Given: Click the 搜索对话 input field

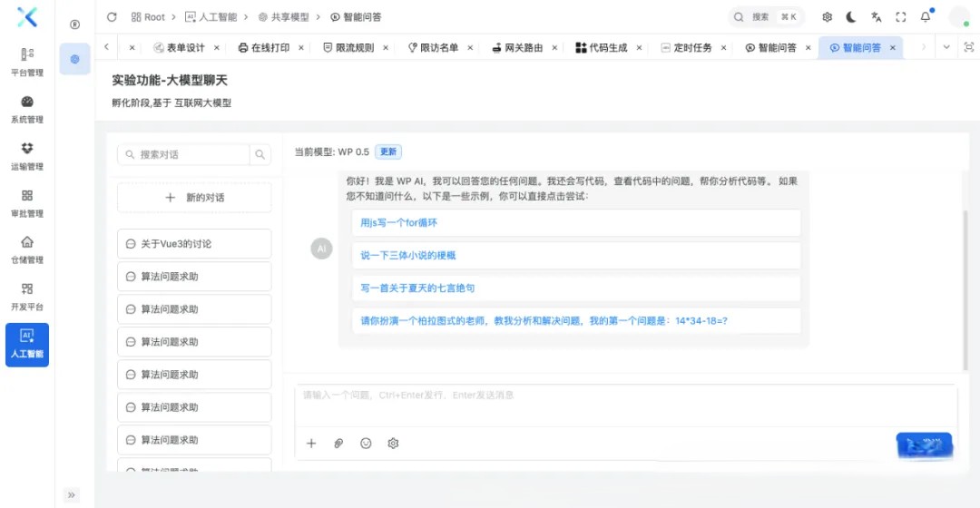Looking at the screenshot, I should [x=183, y=154].
